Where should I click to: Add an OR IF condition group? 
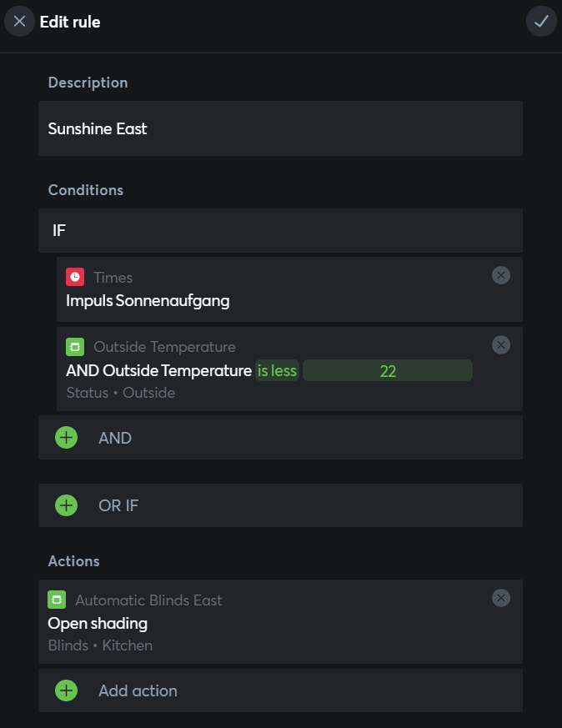click(280, 505)
